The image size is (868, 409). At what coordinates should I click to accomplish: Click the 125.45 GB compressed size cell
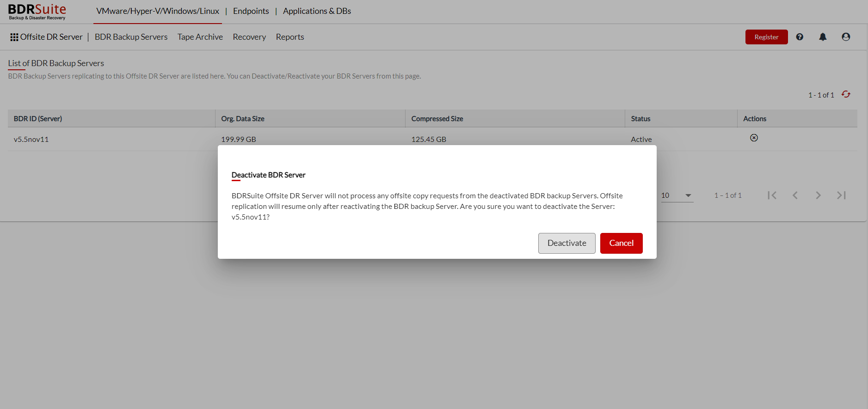point(429,139)
